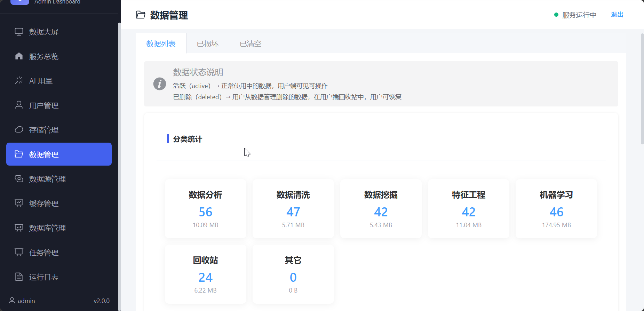Click the 5.43 MB size value
Viewport: 644px width, 311px height.
381,225
